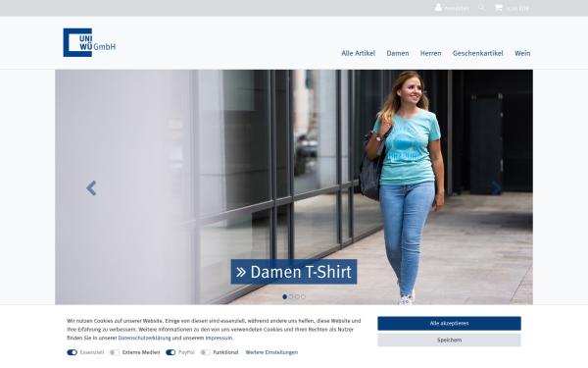Open the Impressum link

(x=219, y=338)
